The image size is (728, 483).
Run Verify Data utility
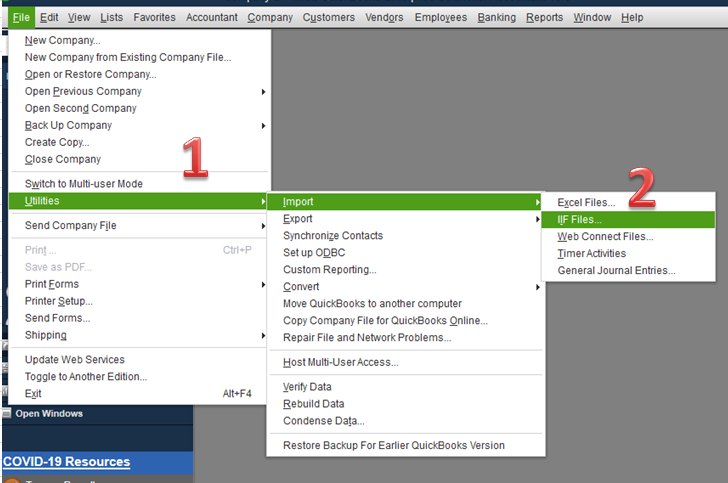pyautogui.click(x=405, y=387)
